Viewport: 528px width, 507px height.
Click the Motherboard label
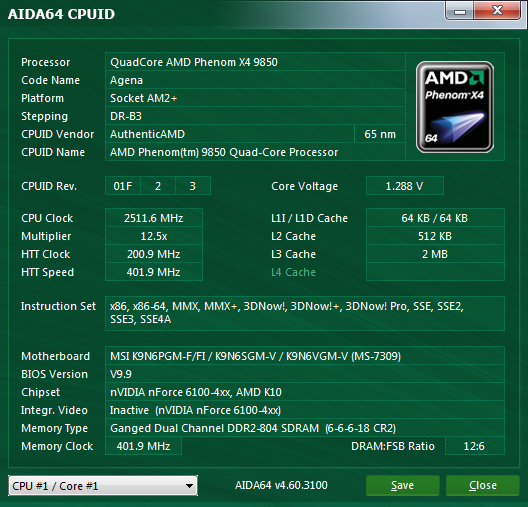click(x=56, y=356)
